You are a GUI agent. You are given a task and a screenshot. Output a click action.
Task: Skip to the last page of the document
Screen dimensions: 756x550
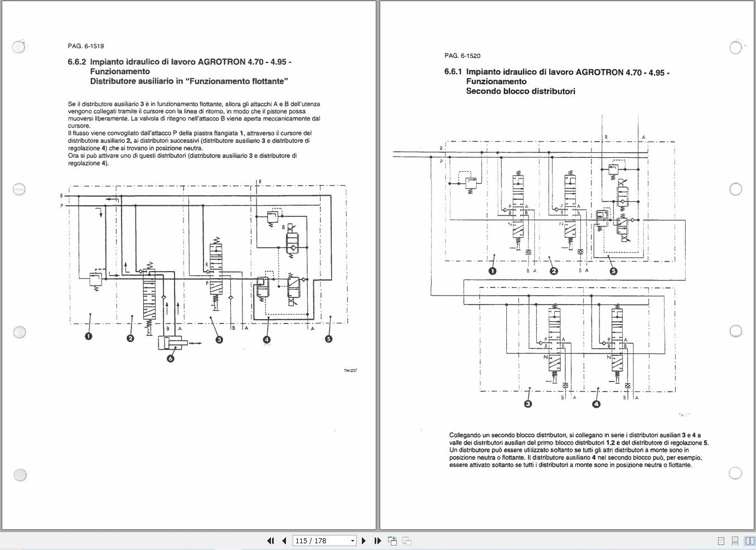pos(378,541)
